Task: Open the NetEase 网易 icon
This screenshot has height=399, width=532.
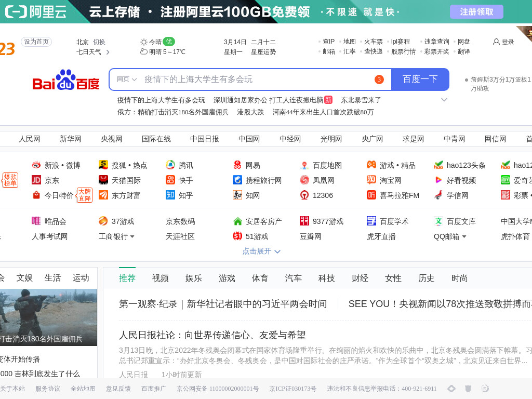Action: click(x=237, y=165)
